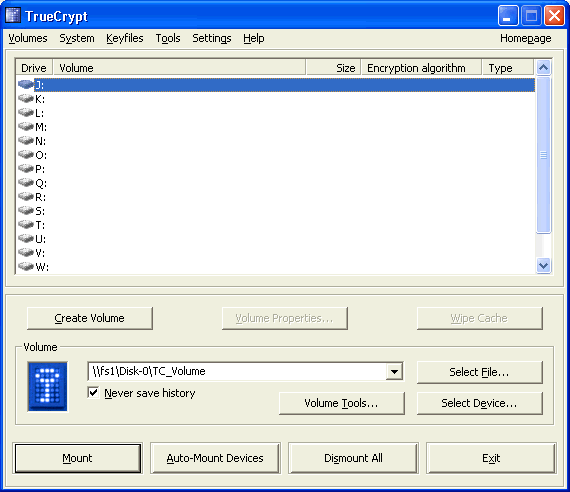Viewport: 570px width, 492px height.
Task: Click the K: drive icon
Action: coord(26,99)
